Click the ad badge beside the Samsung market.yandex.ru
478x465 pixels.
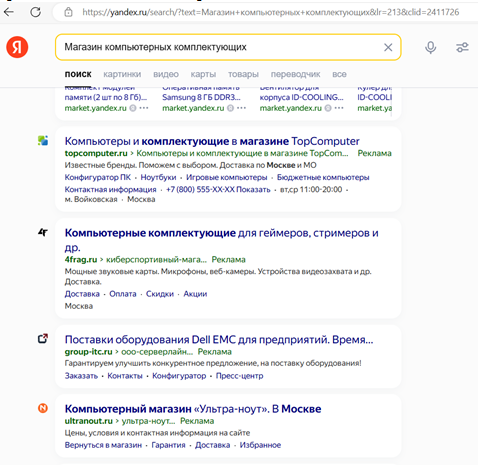pyautogui.click(x=230, y=108)
